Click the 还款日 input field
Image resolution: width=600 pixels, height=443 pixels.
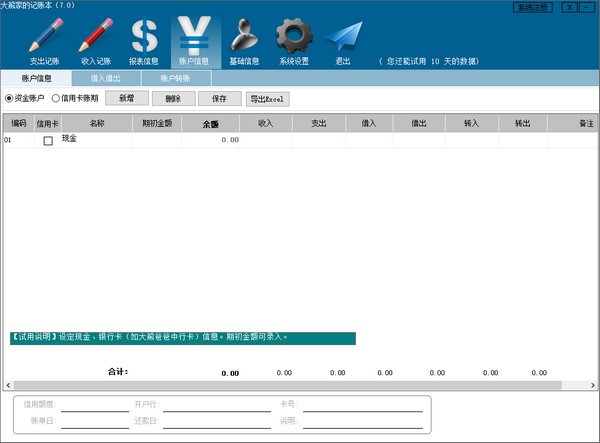tap(217, 422)
